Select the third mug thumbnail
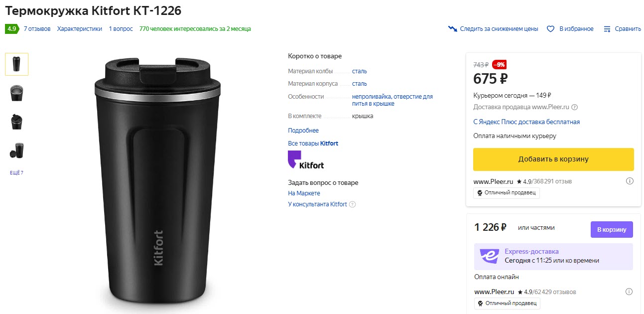The width and height of the screenshot is (644, 314). click(x=17, y=122)
